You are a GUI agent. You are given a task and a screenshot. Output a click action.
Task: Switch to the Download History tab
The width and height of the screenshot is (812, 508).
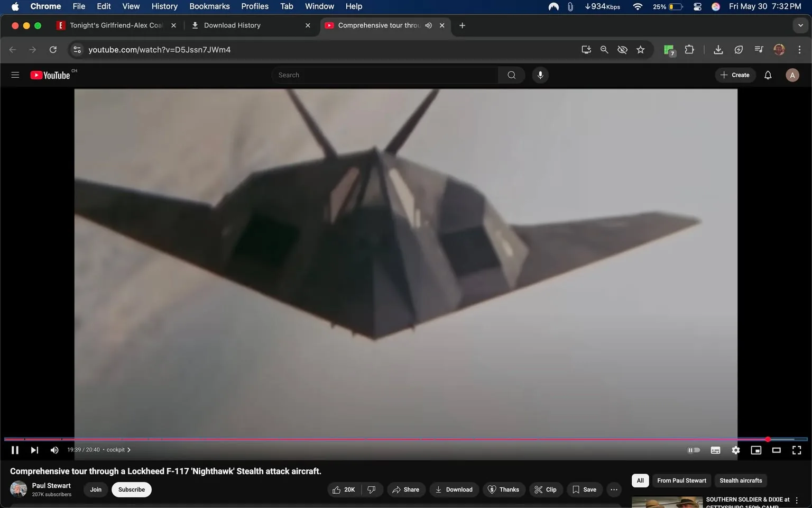(232, 25)
